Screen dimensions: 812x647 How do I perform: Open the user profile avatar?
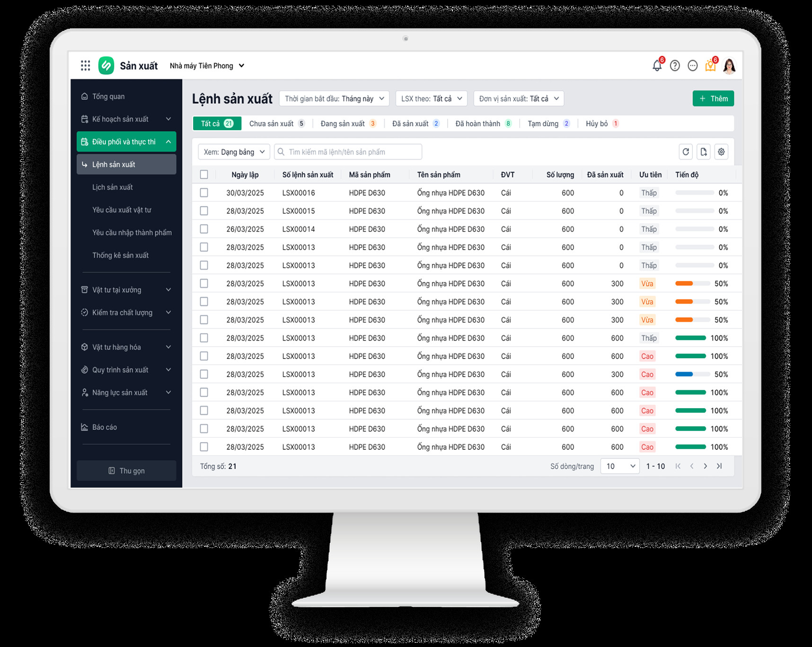point(729,66)
